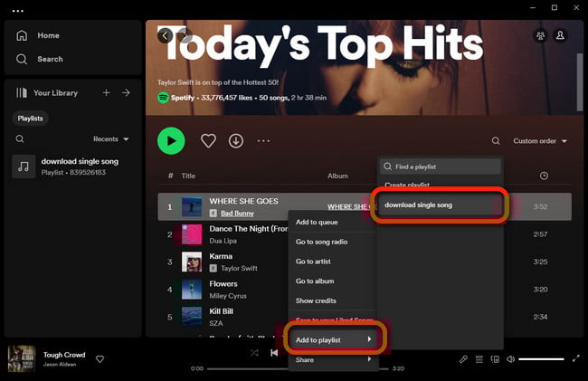588x381 pixels.
Task: Open more options for the playlist
Action: 263,141
